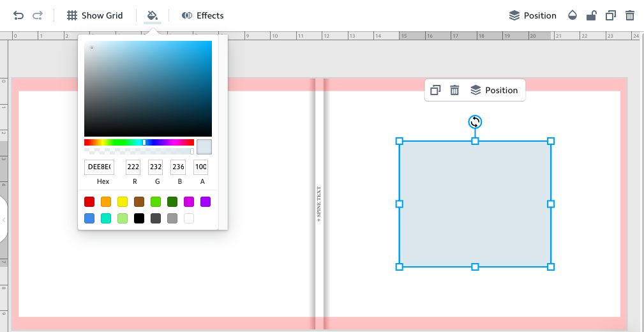Click the paint bucket fill color icon

tap(153, 15)
